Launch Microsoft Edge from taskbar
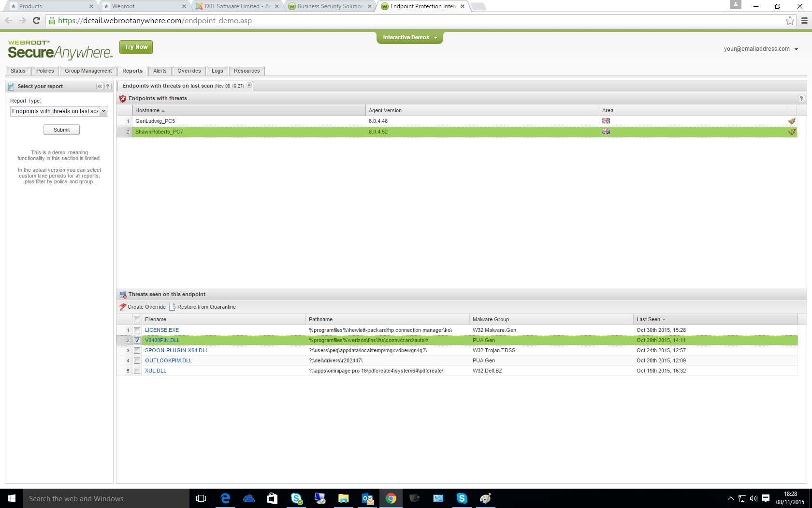812x508 pixels. pos(225,498)
